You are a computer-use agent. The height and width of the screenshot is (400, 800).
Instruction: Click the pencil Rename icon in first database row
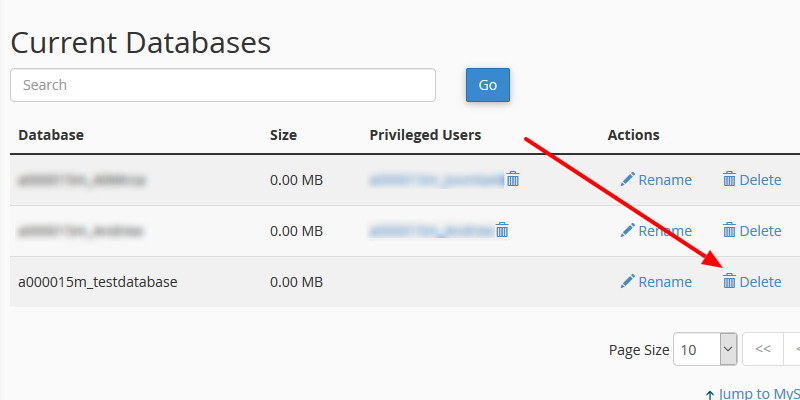tap(628, 180)
